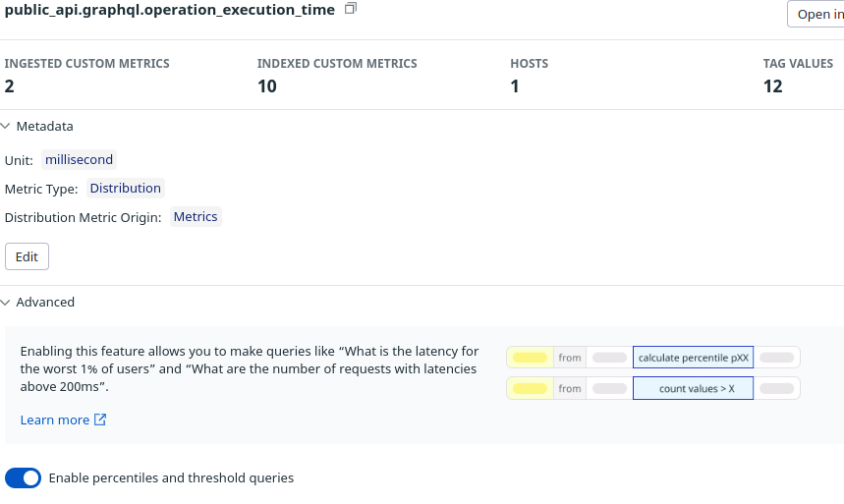Copy metric name using the copy icon
Screen dimensions: 844x504
351,9
